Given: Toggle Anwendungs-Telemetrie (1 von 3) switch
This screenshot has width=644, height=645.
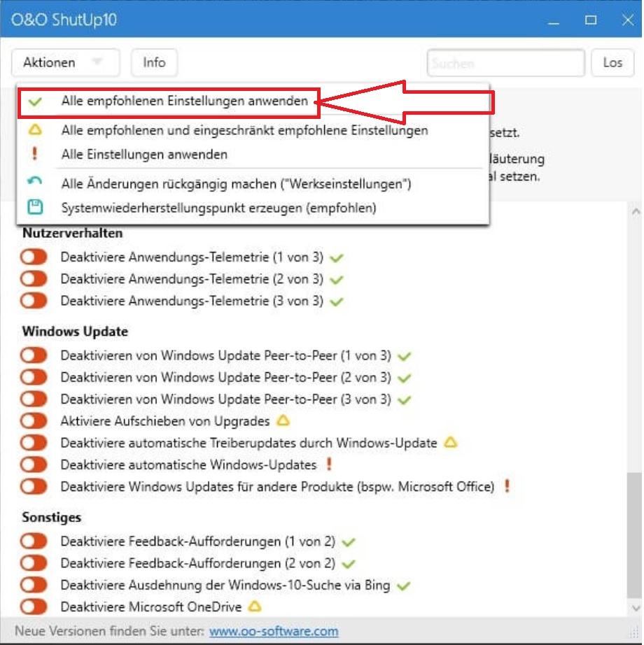Looking at the screenshot, I should 34,257.
